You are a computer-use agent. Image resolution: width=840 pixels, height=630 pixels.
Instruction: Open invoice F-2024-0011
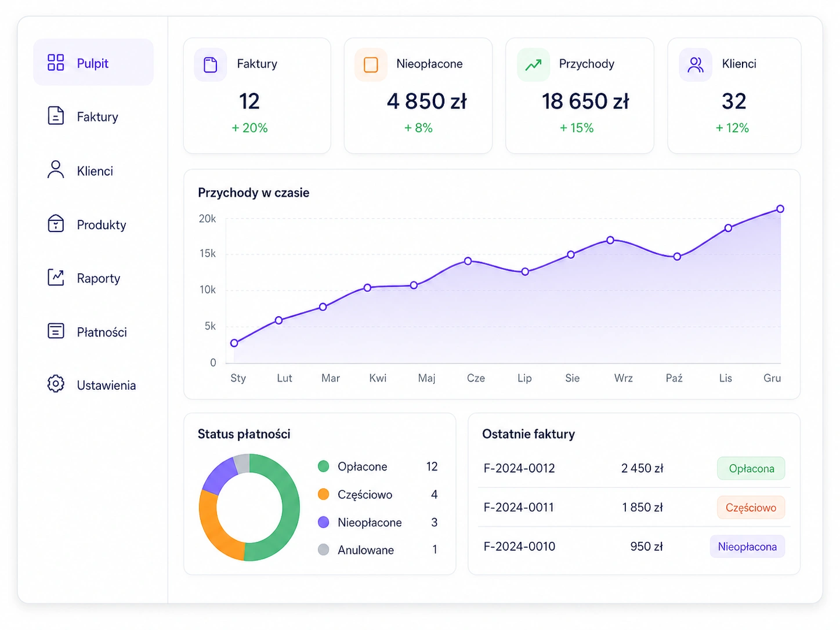coord(634,507)
